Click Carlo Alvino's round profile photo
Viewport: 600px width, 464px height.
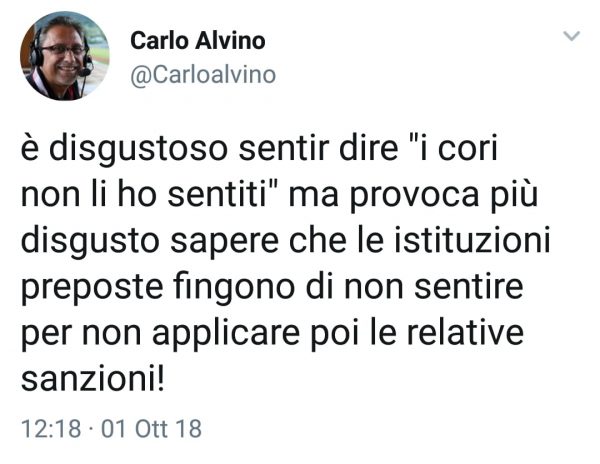[65, 55]
